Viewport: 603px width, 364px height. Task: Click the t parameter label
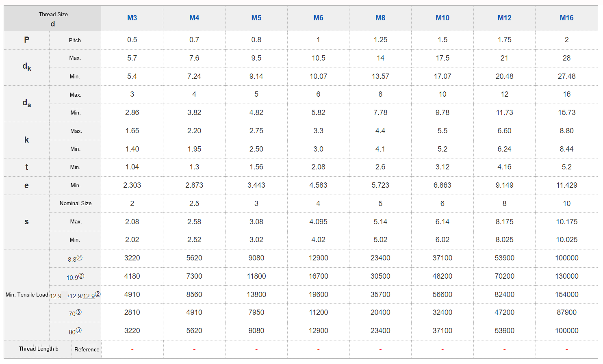pyautogui.click(x=26, y=167)
